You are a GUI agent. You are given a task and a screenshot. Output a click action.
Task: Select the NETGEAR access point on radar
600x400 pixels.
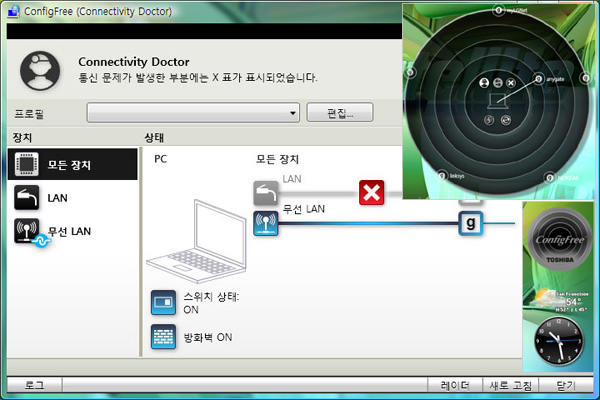pyautogui.click(x=549, y=178)
